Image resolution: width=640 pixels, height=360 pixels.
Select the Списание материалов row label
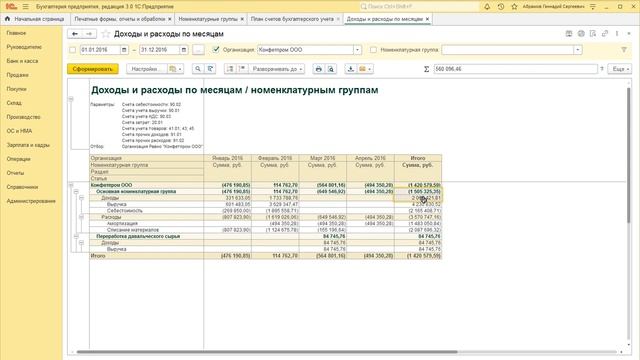[x=133, y=230]
